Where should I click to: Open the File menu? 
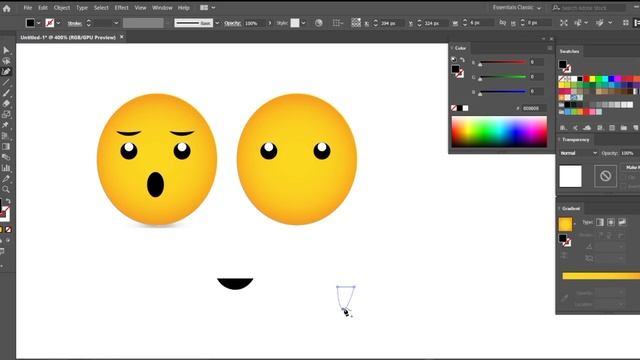tap(27, 8)
